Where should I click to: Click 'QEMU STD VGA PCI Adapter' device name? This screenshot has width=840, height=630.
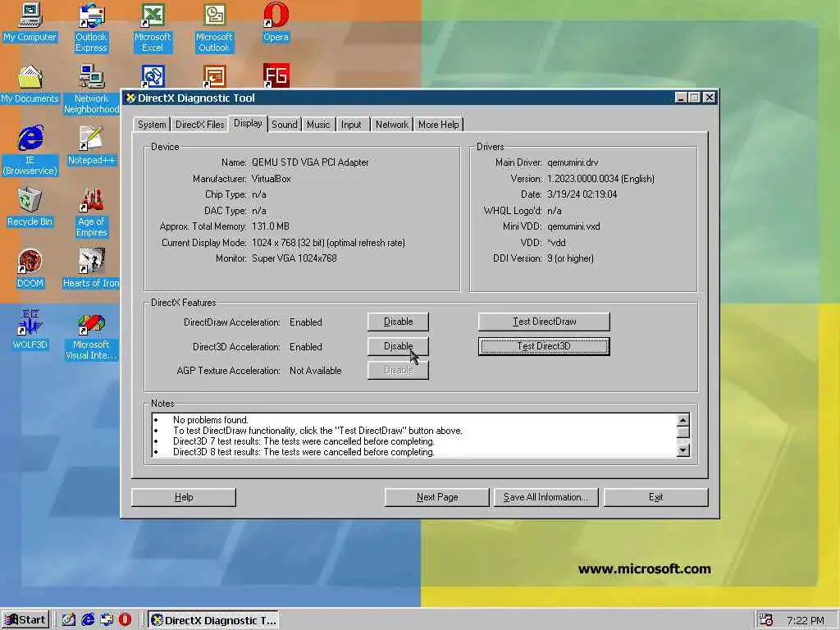[310, 162]
